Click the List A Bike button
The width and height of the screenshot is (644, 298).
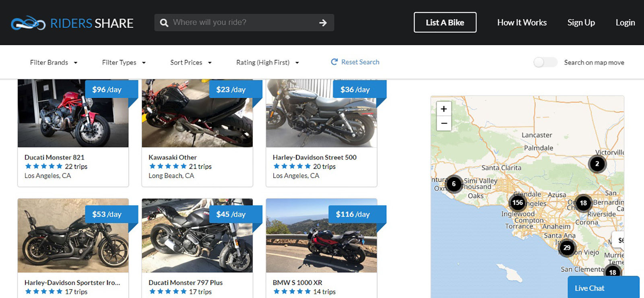pos(445,23)
